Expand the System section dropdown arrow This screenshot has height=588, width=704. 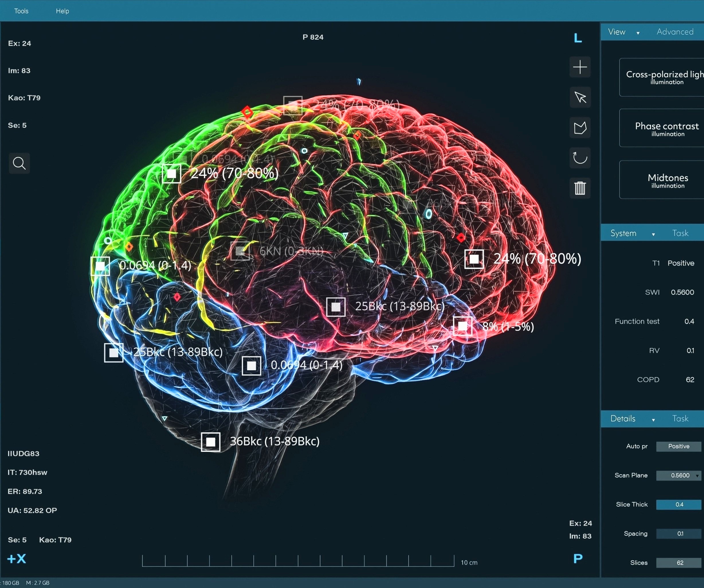pyautogui.click(x=653, y=234)
